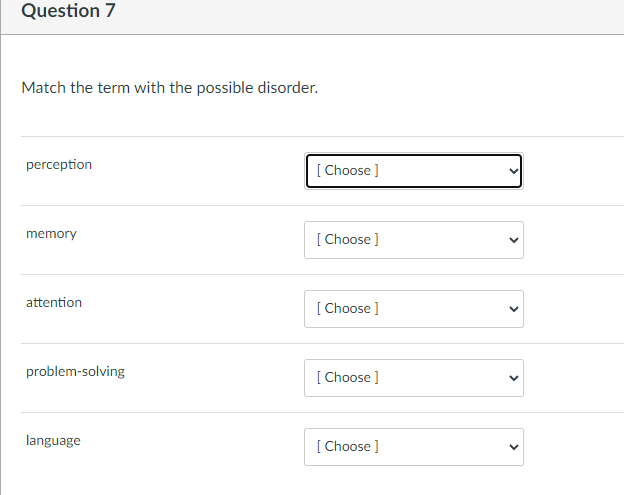The height and width of the screenshot is (495, 624).
Task: Click the number "7" in the heading
Action: [x=96, y=11]
